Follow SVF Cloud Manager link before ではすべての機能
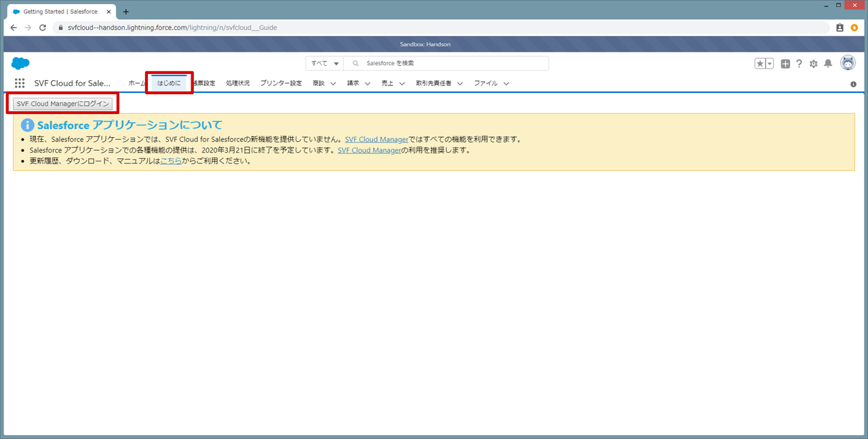Screen dimensions: 868x439 (x=376, y=139)
